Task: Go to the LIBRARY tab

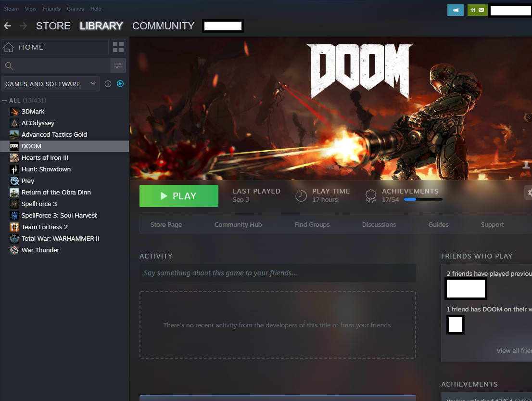Action: point(101,26)
